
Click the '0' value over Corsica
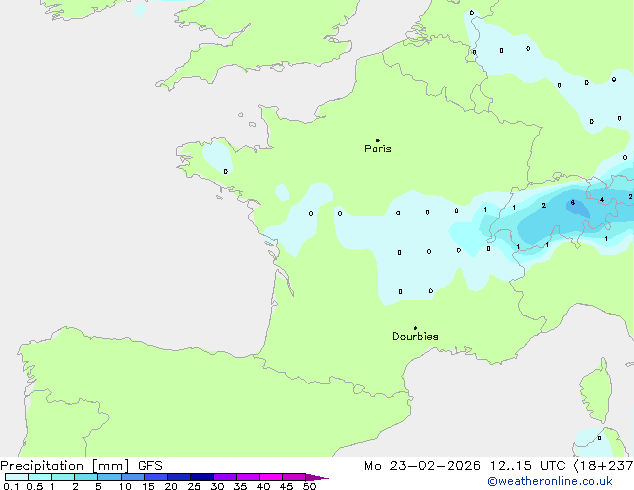click(x=599, y=438)
